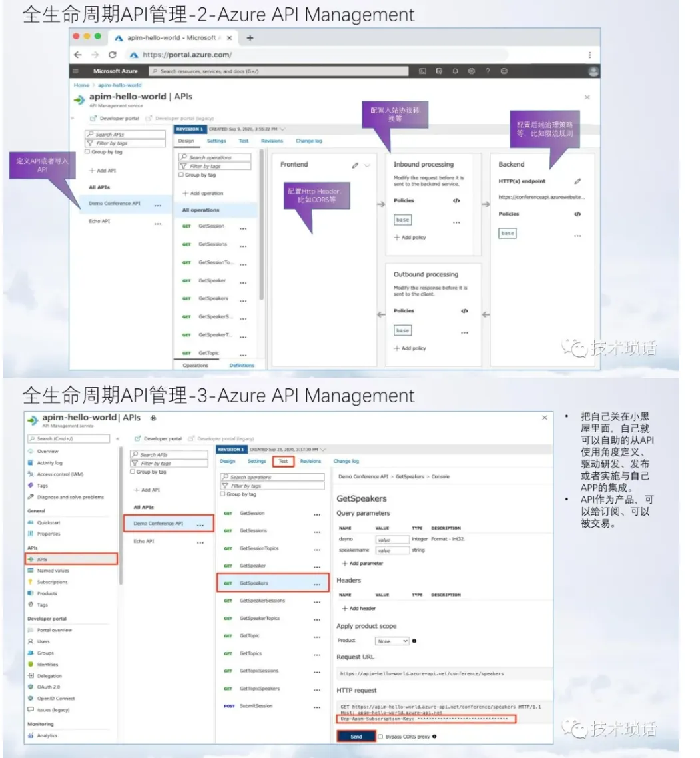Edit Frontend with the pencil icon
Image resolution: width=700 pixels, height=758 pixels.
355,165
